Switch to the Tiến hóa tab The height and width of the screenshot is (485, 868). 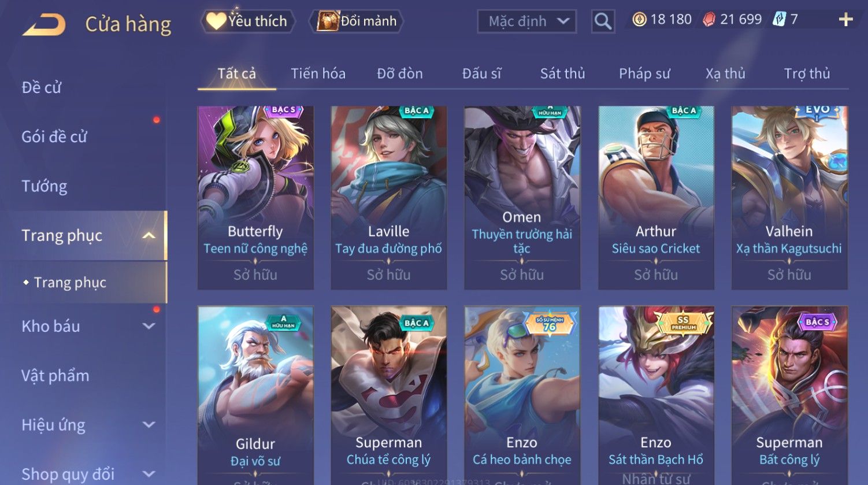pyautogui.click(x=318, y=74)
